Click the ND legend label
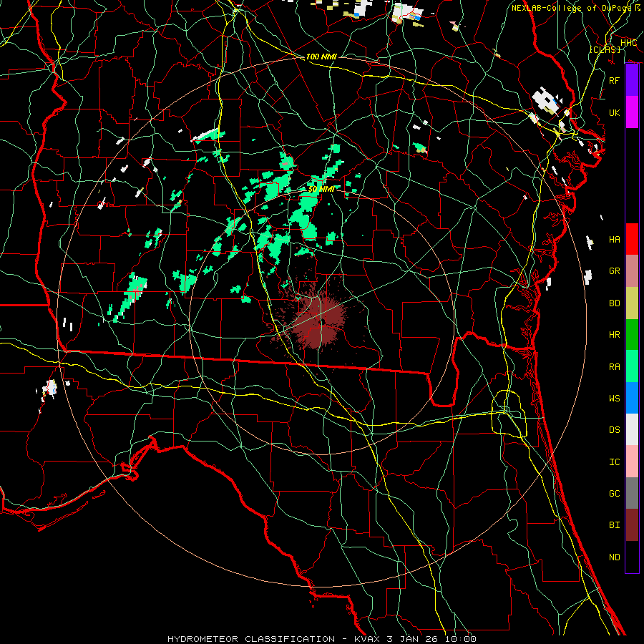 (x=614, y=557)
